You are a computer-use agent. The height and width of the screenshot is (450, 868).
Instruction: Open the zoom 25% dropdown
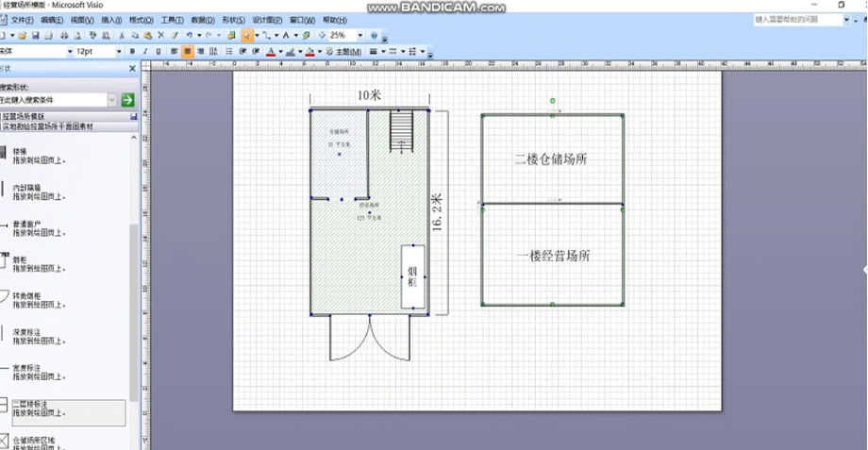point(360,36)
